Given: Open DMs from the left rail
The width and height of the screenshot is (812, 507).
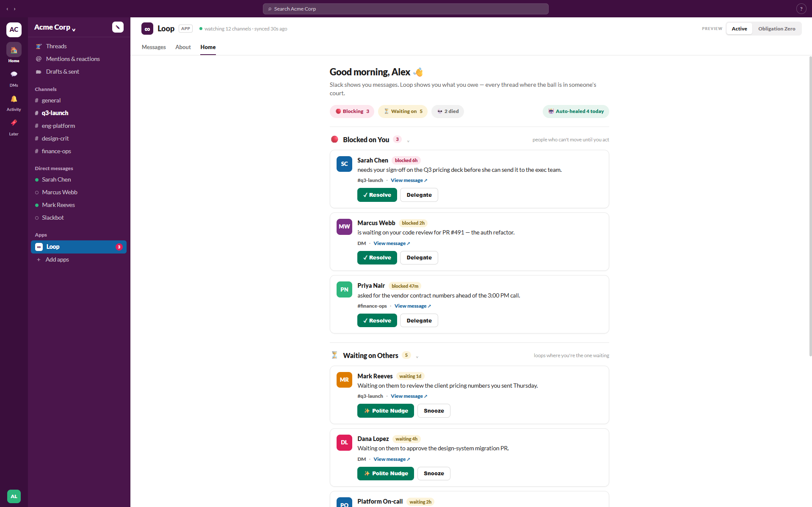Looking at the screenshot, I should (14, 78).
